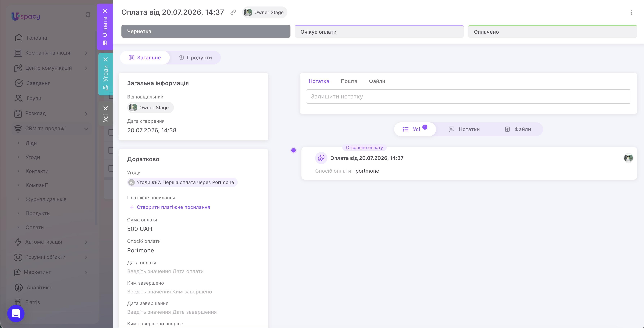
Task: Select the Файли tab above the note field
Action: pos(377,81)
